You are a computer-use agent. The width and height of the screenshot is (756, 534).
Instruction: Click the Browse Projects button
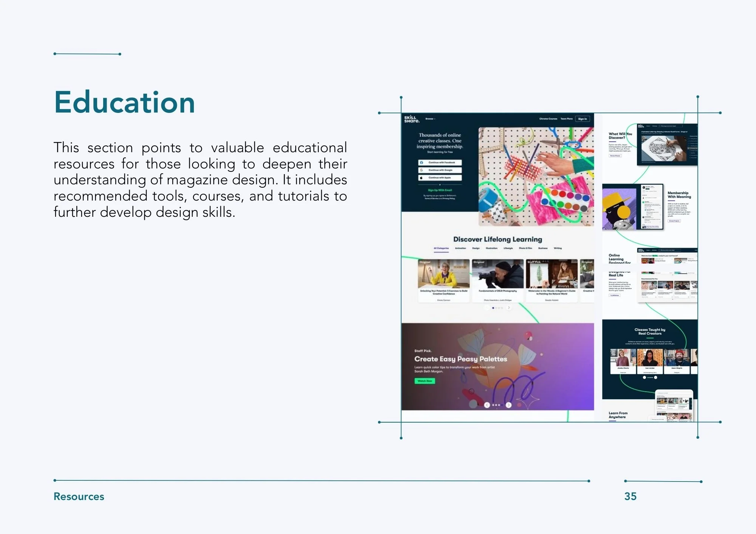(x=674, y=221)
